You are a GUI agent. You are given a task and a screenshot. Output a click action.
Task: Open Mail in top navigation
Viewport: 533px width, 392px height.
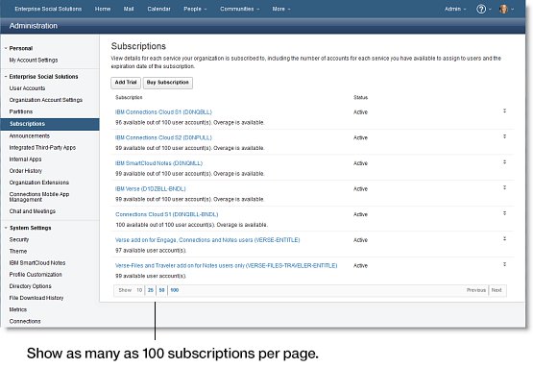[x=129, y=9]
